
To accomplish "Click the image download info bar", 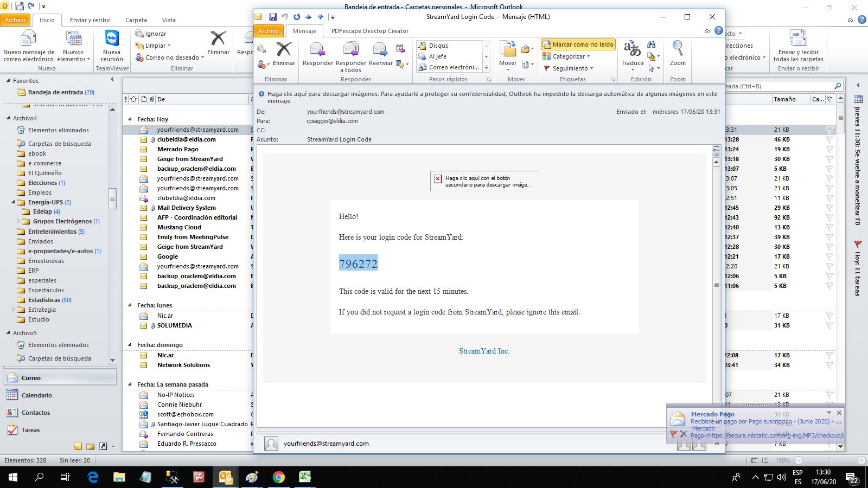I will pyautogui.click(x=488, y=97).
